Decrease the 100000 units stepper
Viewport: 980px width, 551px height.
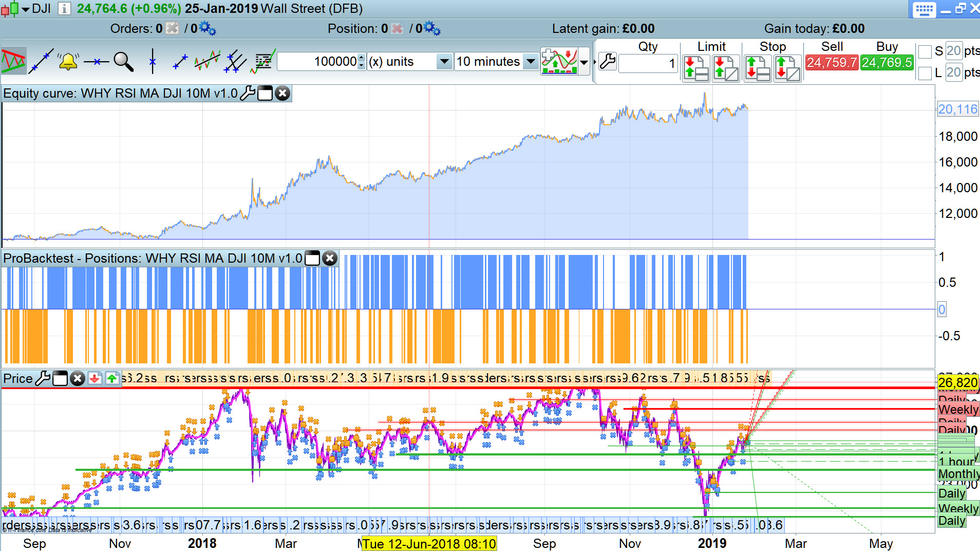pos(362,66)
